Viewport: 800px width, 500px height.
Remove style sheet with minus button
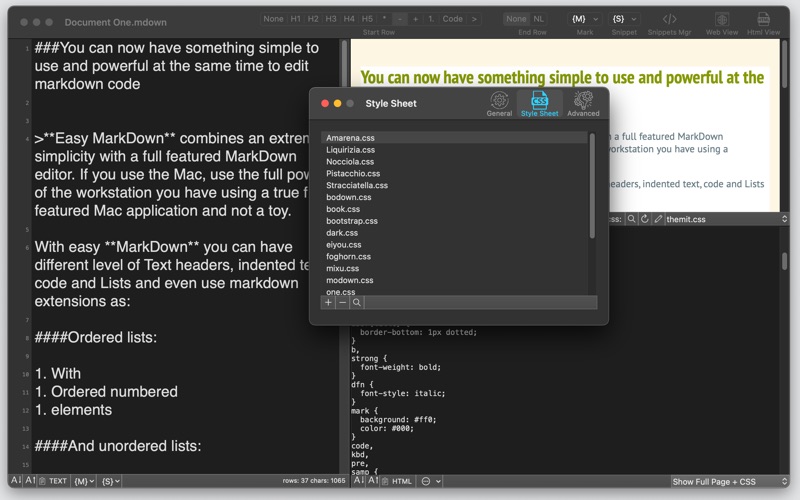342,302
